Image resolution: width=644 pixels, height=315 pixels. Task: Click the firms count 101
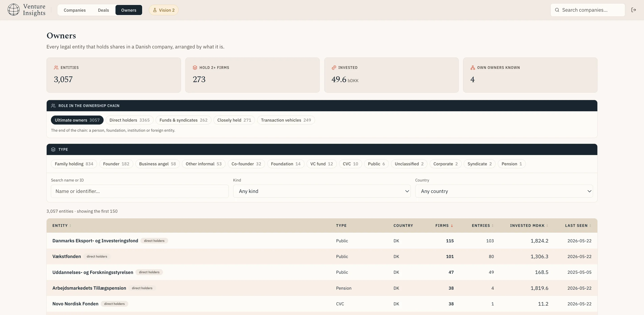coord(450,256)
